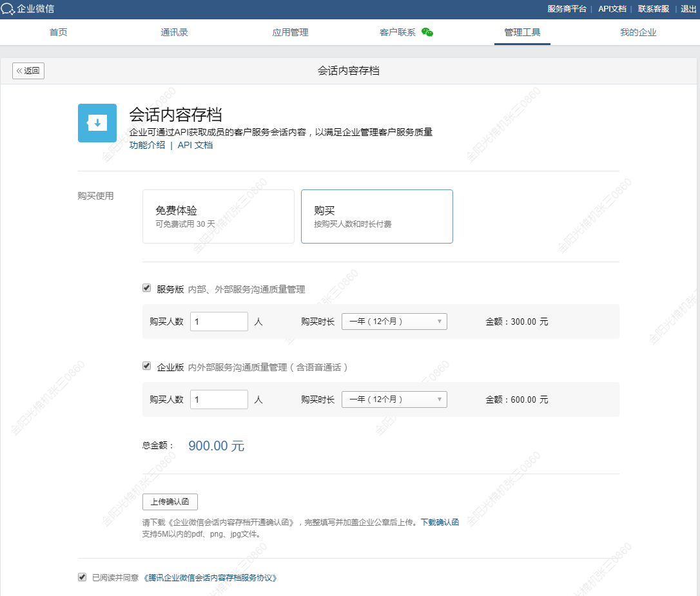
Task: Open the 管理工具 tab
Action: pyautogui.click(x=522, y=32)
